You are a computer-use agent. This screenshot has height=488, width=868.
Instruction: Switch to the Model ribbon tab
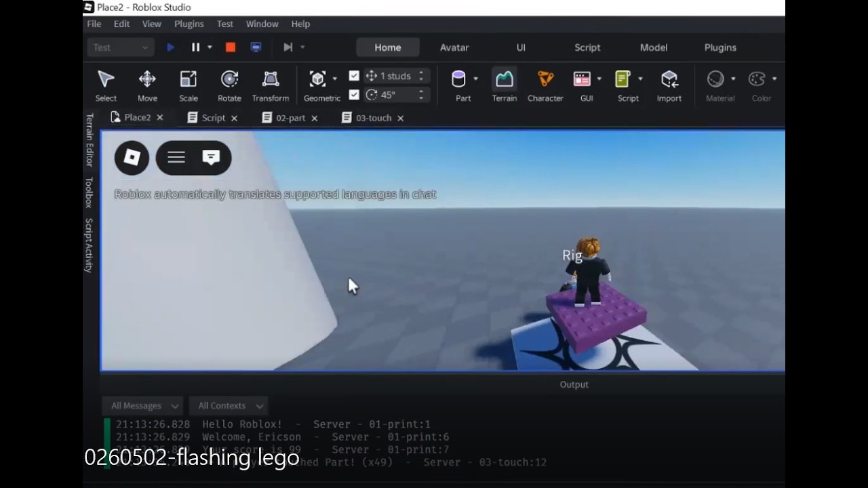(x=654, y=47)
